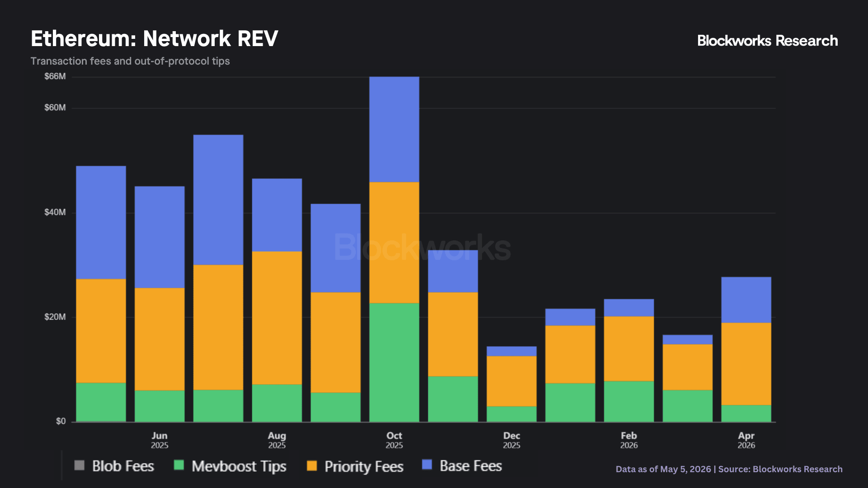Click the $40M y-axis label
The height and width of the screenshot is (488, 868).
(x=55, y=212)
